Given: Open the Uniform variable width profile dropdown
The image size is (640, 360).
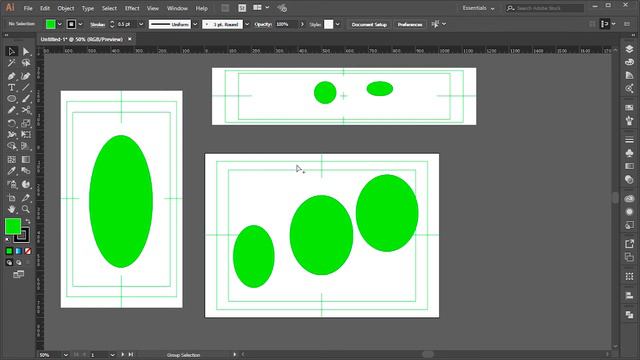Looking at the screenshot, I should coord(195,24).
